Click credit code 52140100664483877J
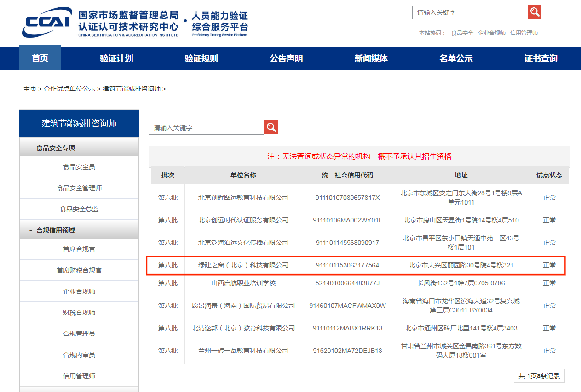This screenshot has width=581, height=392. pyautogui.click(x=347, y=283)
